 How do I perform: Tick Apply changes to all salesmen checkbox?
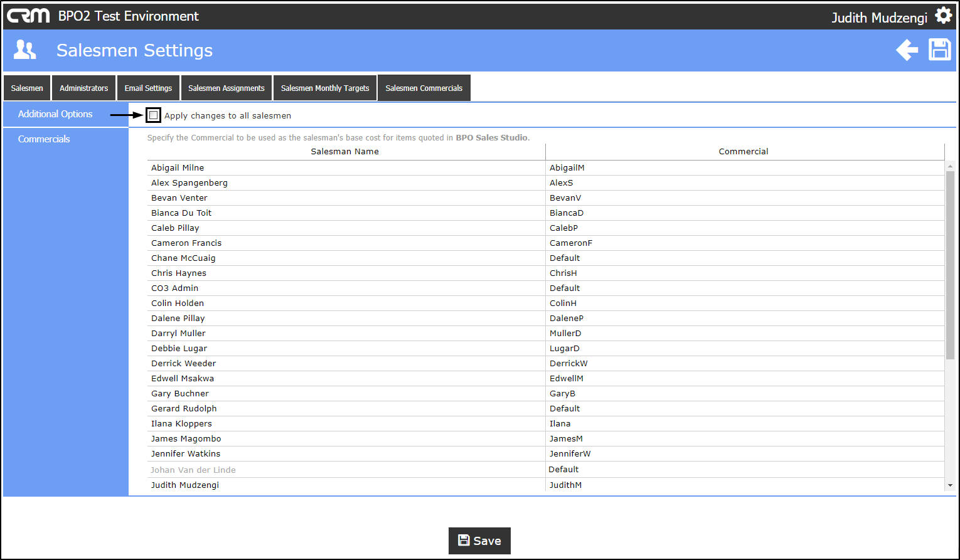(x=153, y=115)
